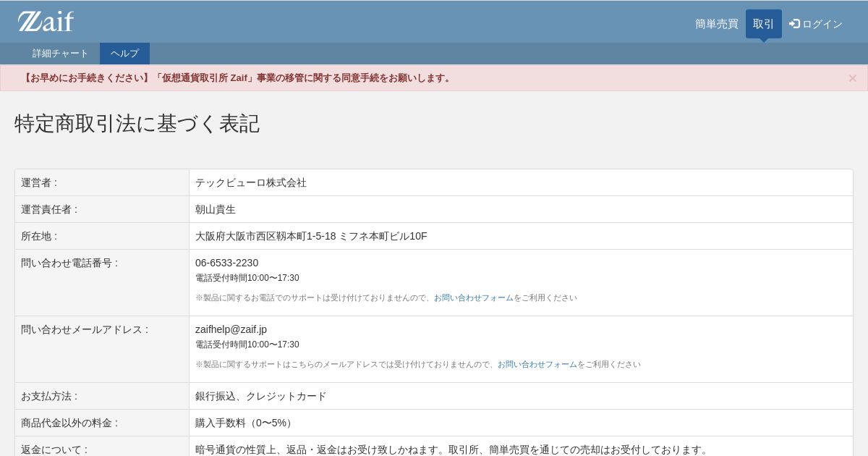Dismiss the pink notice banner
The height and width of the screenshot is (456, 868).
pyautogui.click(x=853, y=77)
